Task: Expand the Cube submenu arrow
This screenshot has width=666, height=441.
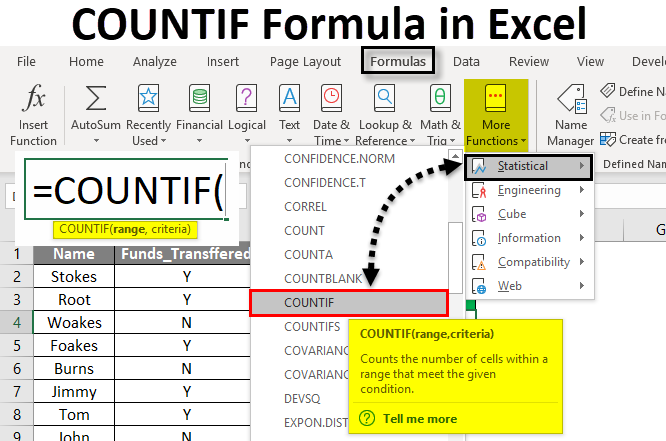Action: tap(582, 214)
